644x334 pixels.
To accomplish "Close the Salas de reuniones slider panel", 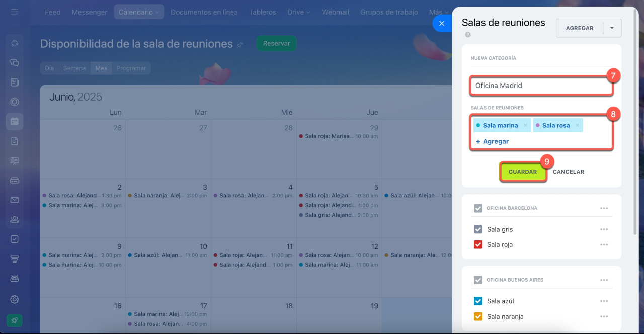I will [442, 23].
